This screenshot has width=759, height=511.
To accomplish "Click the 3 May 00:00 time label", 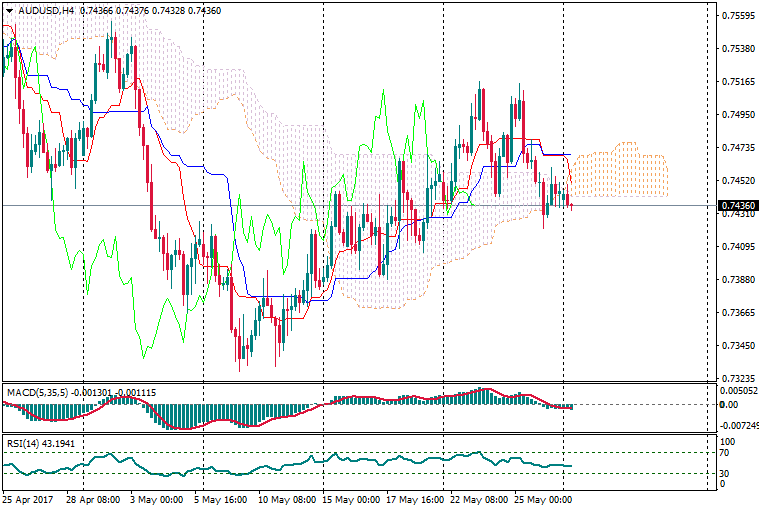I will (157, 498).
